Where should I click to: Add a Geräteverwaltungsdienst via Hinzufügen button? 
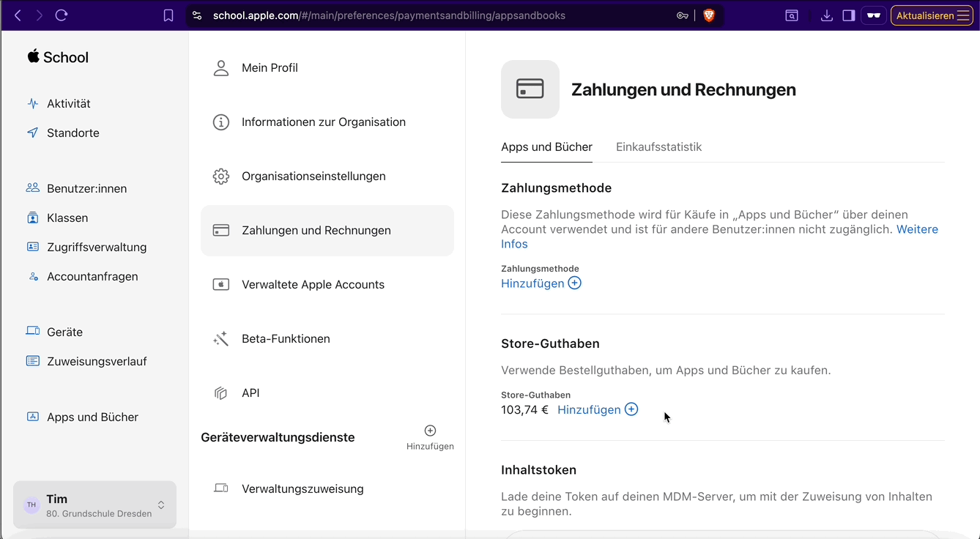pyautogui.click(x=430, y=437)
